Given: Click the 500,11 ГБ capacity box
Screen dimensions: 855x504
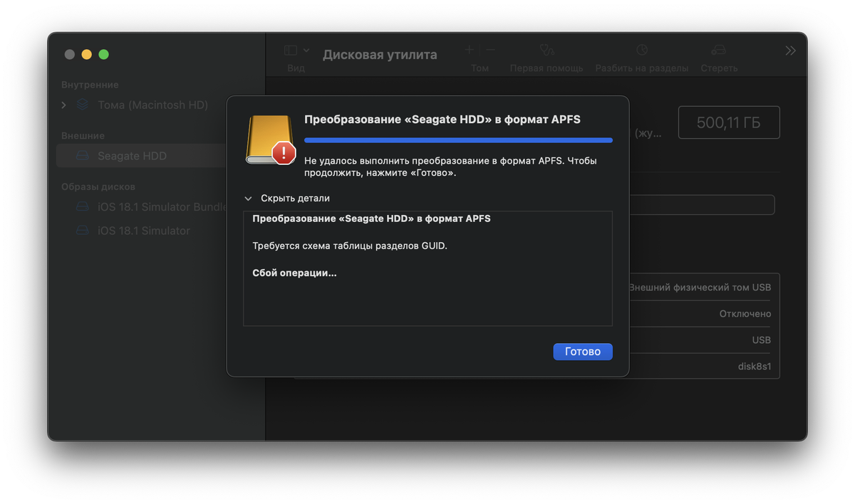Looking at the screenshot, I should 729,122.
